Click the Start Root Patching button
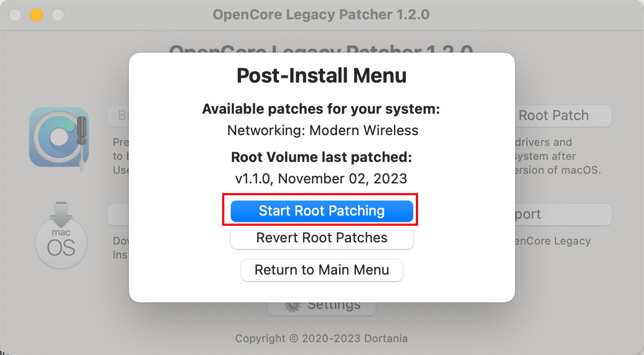644x355 pixels. [321, 211]
